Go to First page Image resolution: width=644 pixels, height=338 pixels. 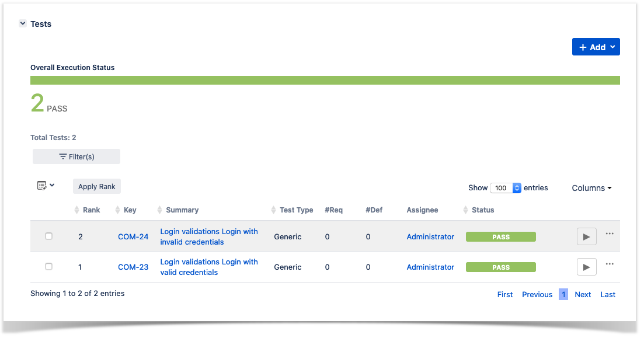coord(505,294)
